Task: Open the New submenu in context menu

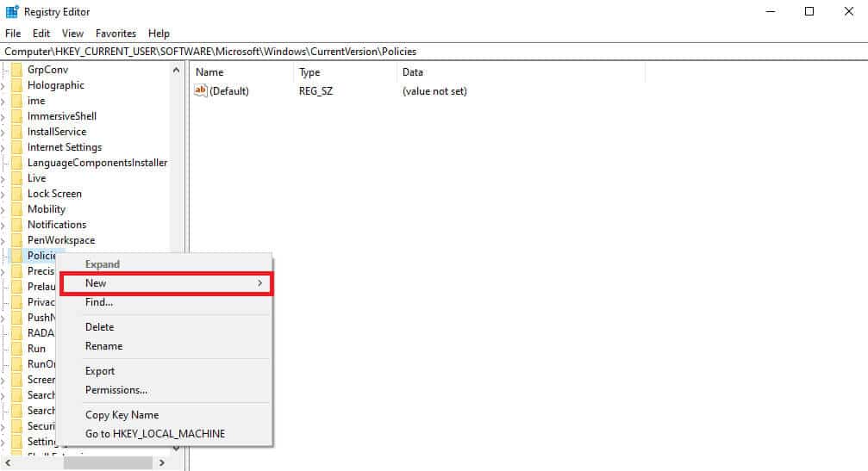Action: 166,283
